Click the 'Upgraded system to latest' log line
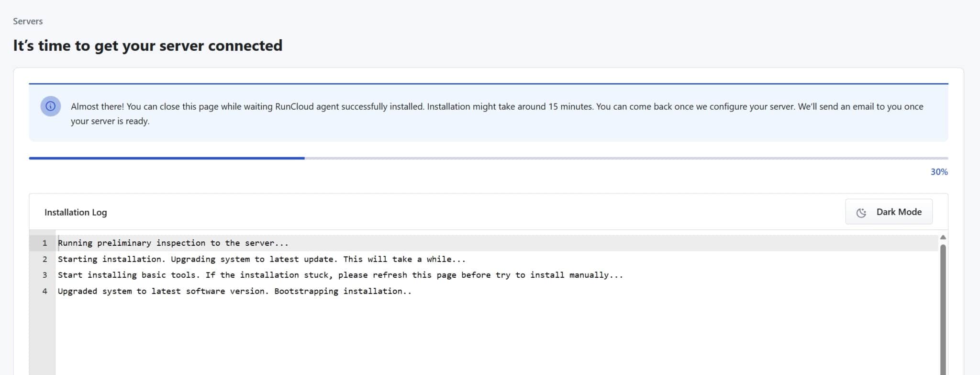 click(x=234, y=291)
